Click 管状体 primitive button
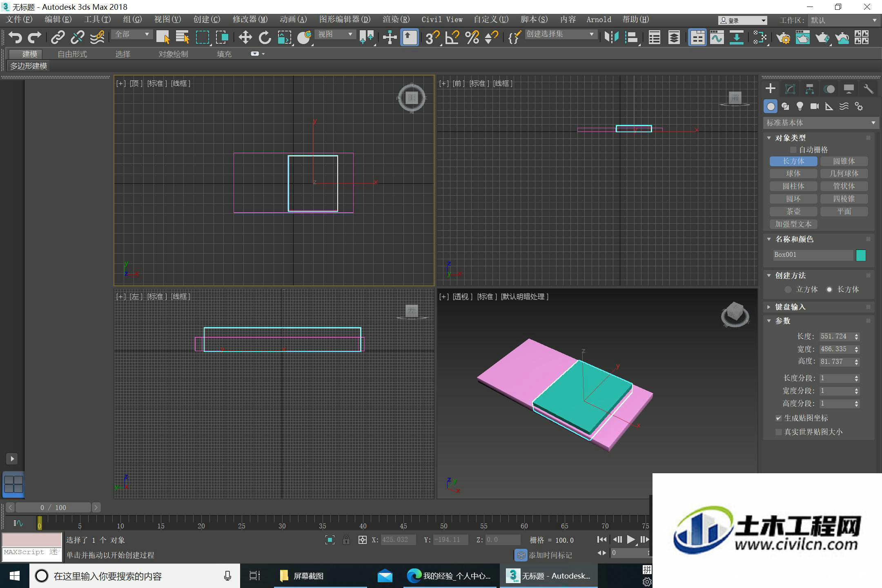 point(844,187)
